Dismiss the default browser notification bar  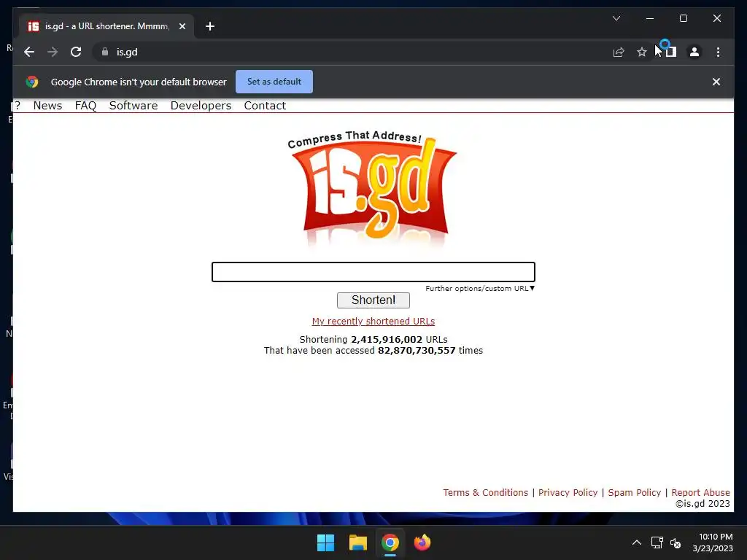[716, 82]
